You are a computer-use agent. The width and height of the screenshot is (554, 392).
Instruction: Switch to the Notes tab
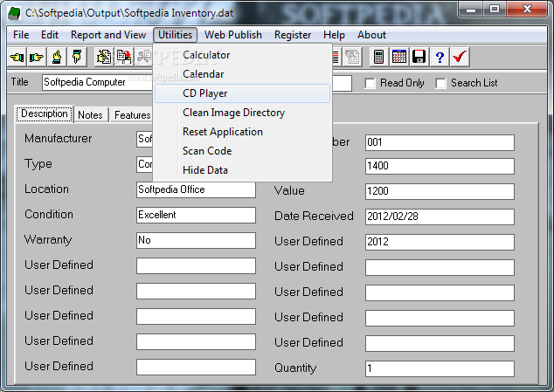click(x=90, y=115)
